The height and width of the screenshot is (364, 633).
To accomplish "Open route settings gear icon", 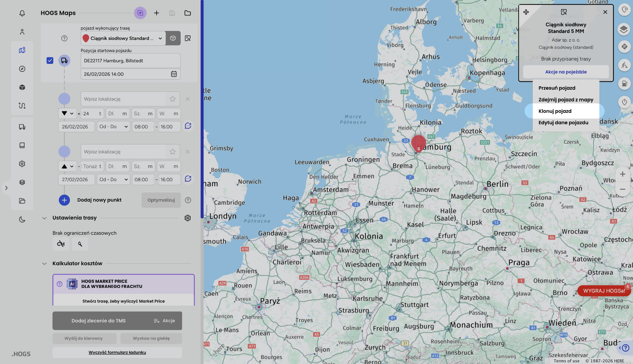I will [188, 218].
